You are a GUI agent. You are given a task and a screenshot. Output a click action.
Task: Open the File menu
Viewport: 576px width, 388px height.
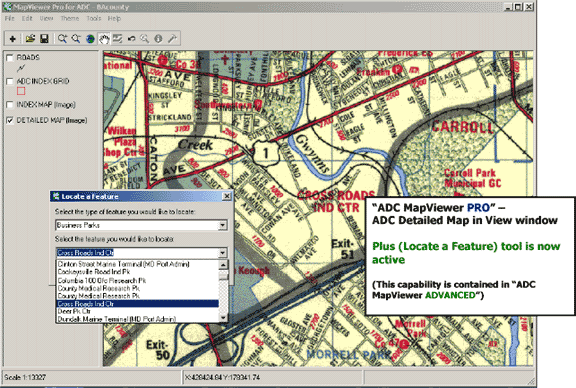point(9,18)
